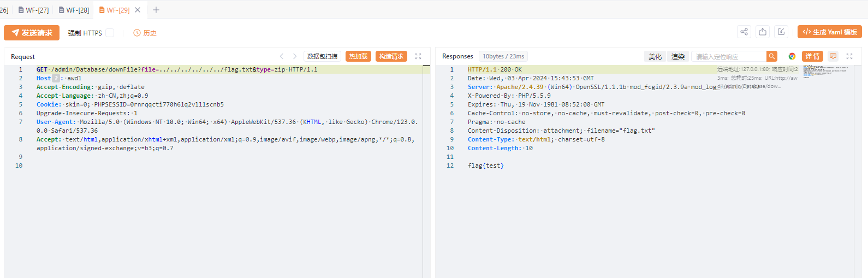This screenshot has width=868, height=278.
Task: Click the Request panel title
Action: (x=23, y=57)
